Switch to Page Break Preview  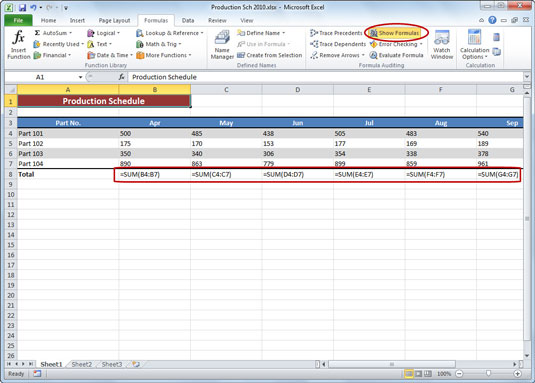[x=428, y=374]
